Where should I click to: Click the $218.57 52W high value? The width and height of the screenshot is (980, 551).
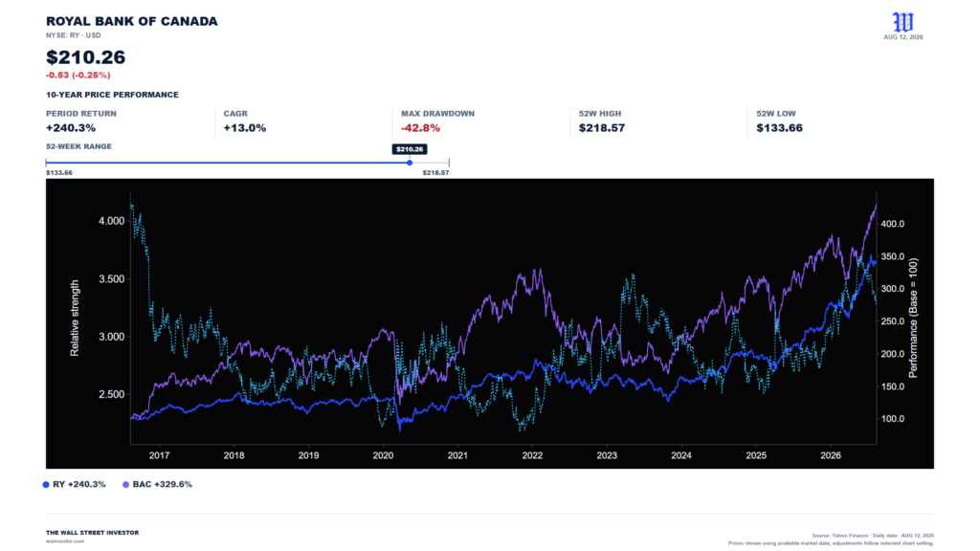click(602, 128)
